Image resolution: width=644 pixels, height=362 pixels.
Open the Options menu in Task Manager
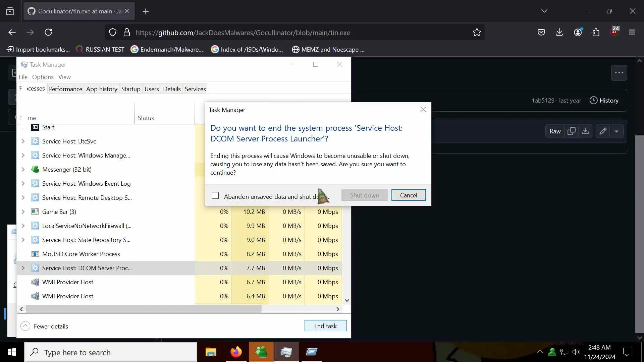(43, 77)
